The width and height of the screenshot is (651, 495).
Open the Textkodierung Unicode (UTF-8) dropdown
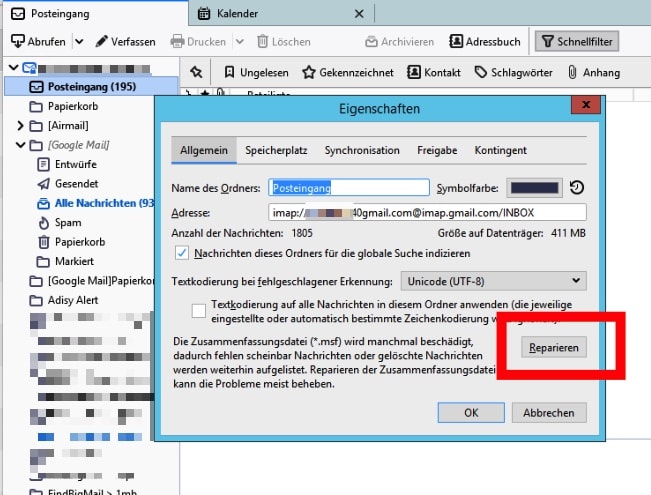tap(493, 281)
